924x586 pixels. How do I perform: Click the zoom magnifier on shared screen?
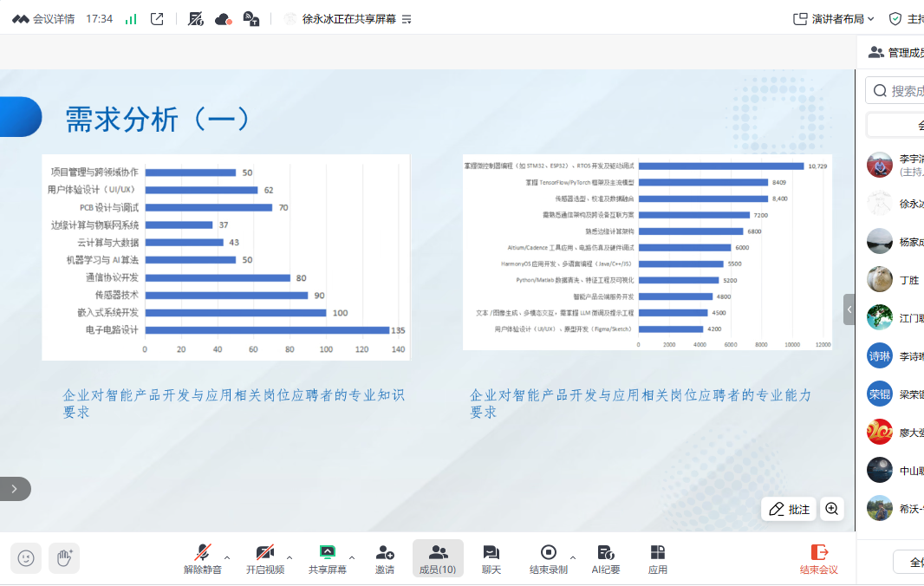[832, 509]
